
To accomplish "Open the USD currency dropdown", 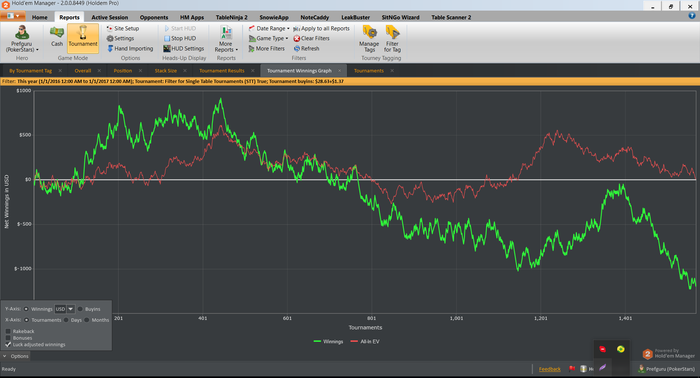I will [71, 309].
